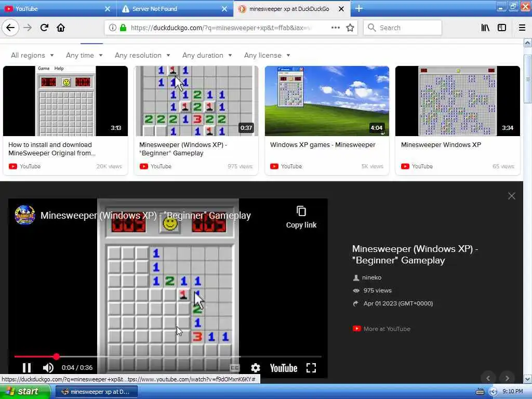Copy the video link

coord(301,217)
